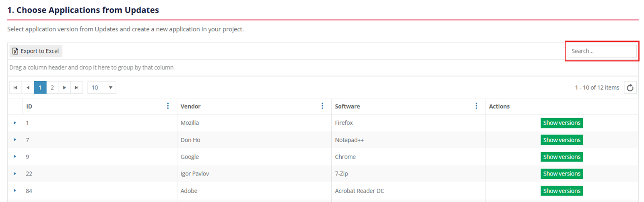
Task: Select page 1 in the pager
Action: (x=40, y=88)
